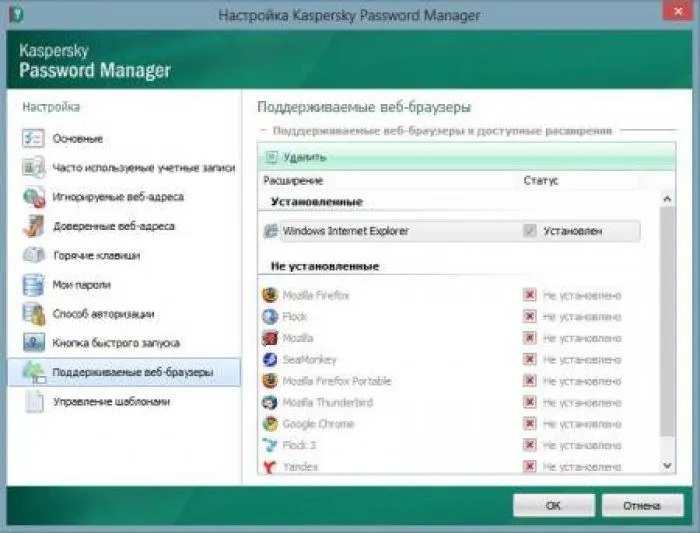Click the Управление шаблонами document icon
Screen dimensions: 700x533
34,401
